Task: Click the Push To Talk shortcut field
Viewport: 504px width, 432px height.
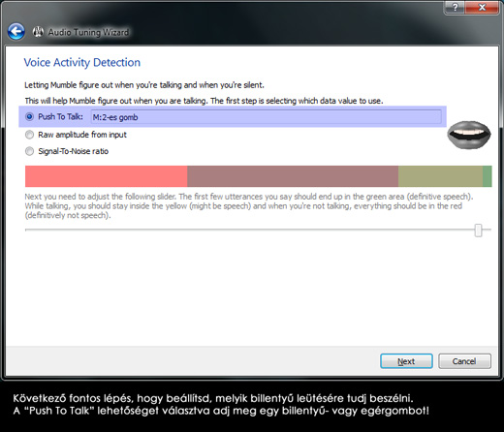Action: 267,117
